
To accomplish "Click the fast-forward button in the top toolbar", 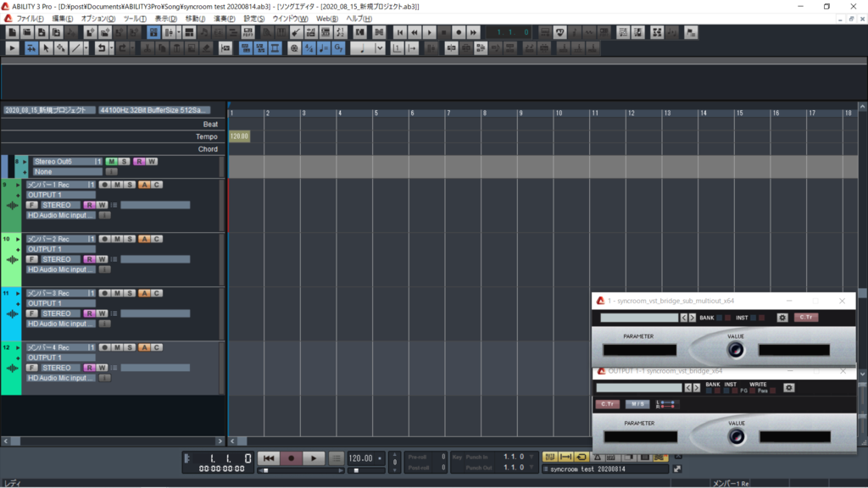I will (473, 33).
